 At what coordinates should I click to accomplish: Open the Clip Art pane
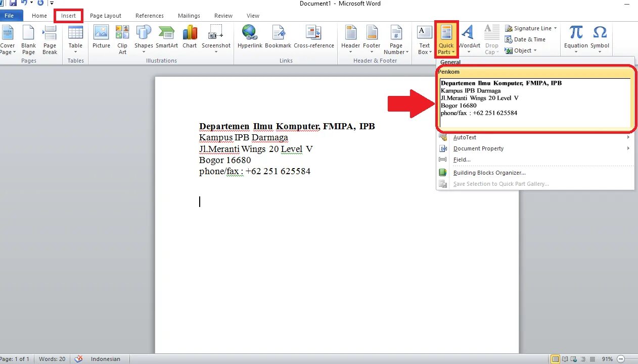pos(122,39)
